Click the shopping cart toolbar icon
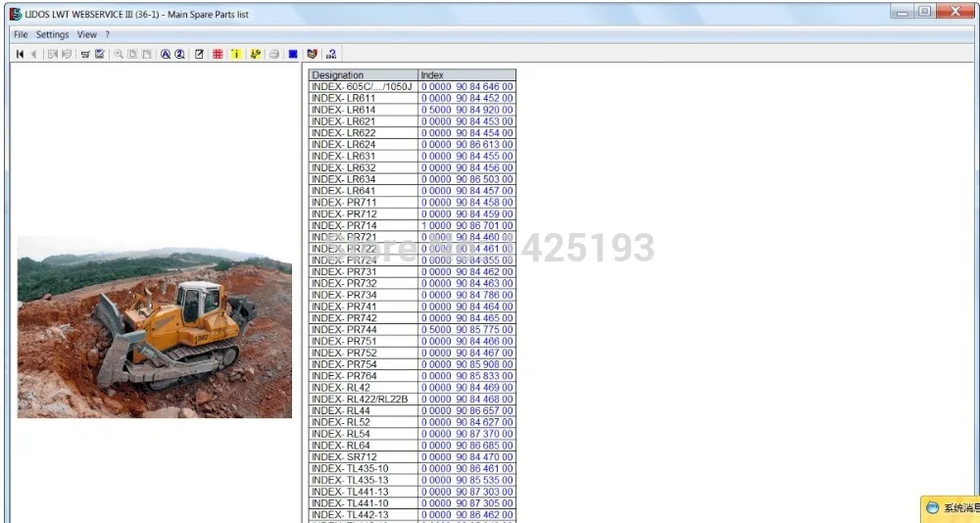980x523 pixels. coord(85,55)
